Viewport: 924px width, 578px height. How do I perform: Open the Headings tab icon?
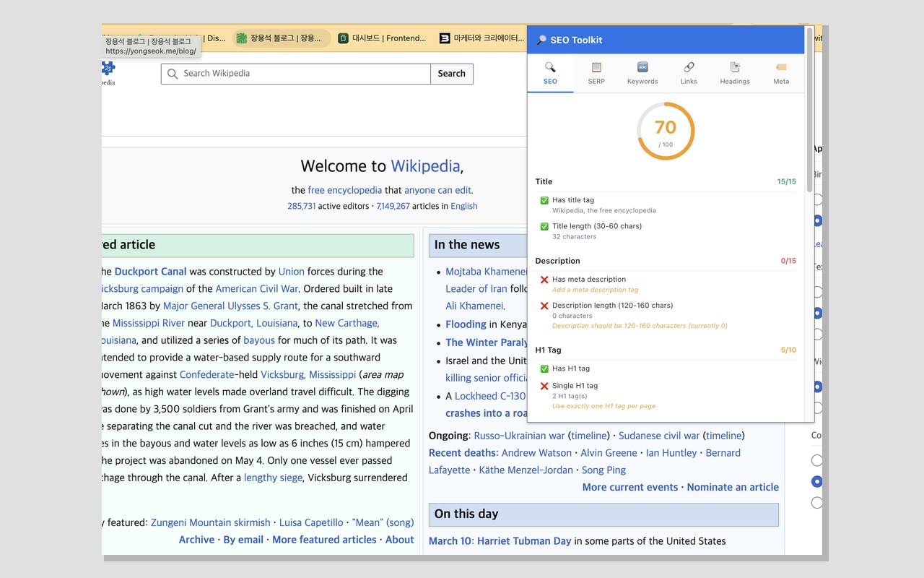click(735, 67)
